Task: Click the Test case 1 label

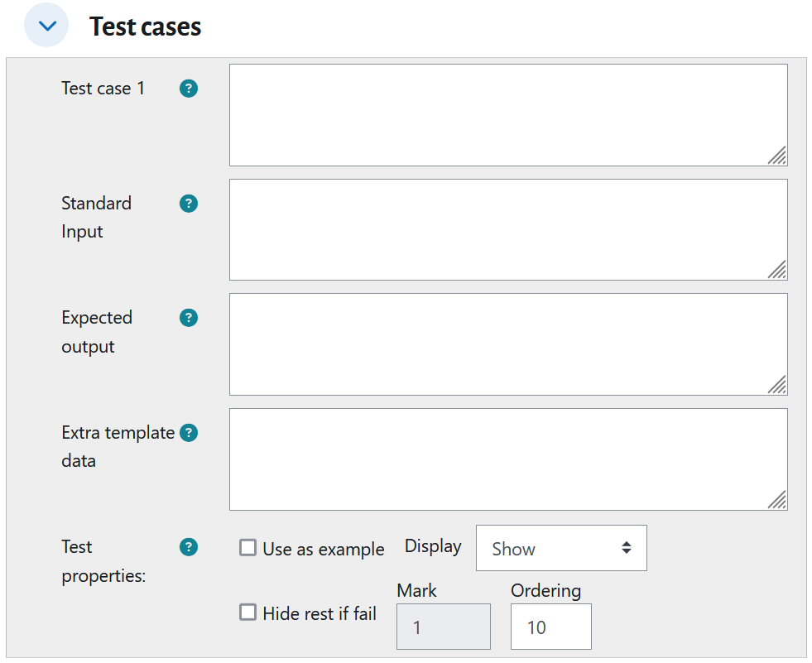Action: [x=103, y=89]
